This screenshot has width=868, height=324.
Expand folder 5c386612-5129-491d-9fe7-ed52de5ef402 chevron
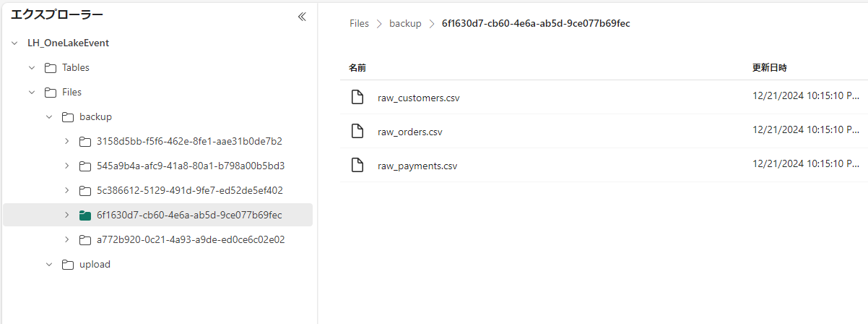pos(66,190)
